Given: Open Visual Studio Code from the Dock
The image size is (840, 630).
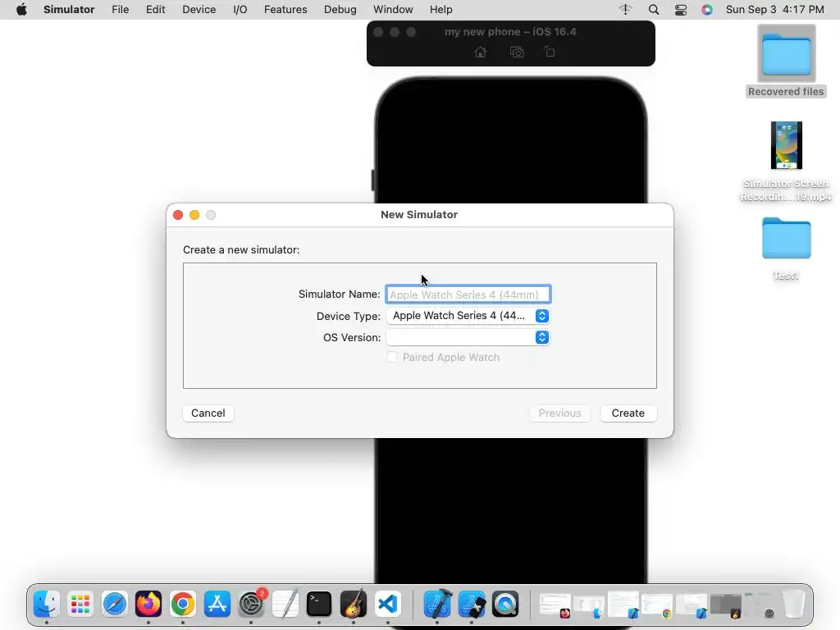Looking at the screenshot, I should coord(388,605).
